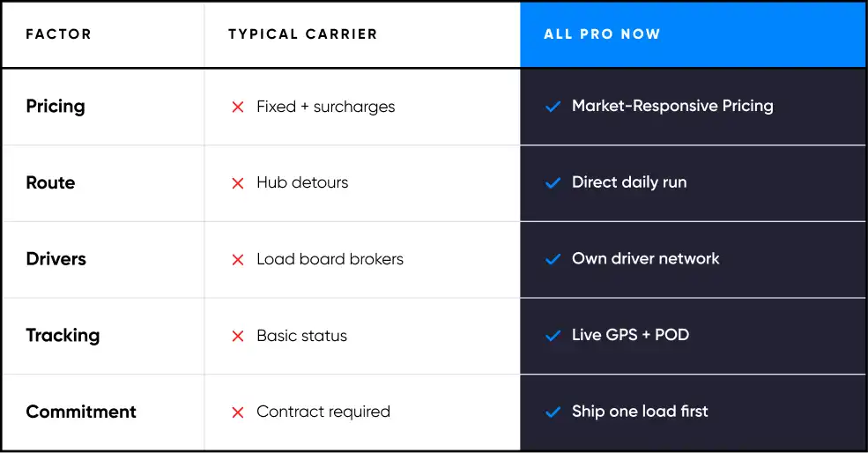Click the red X beside Fixed + surcharges
This screenshot has height=453, width=868.
pos(238,107)
